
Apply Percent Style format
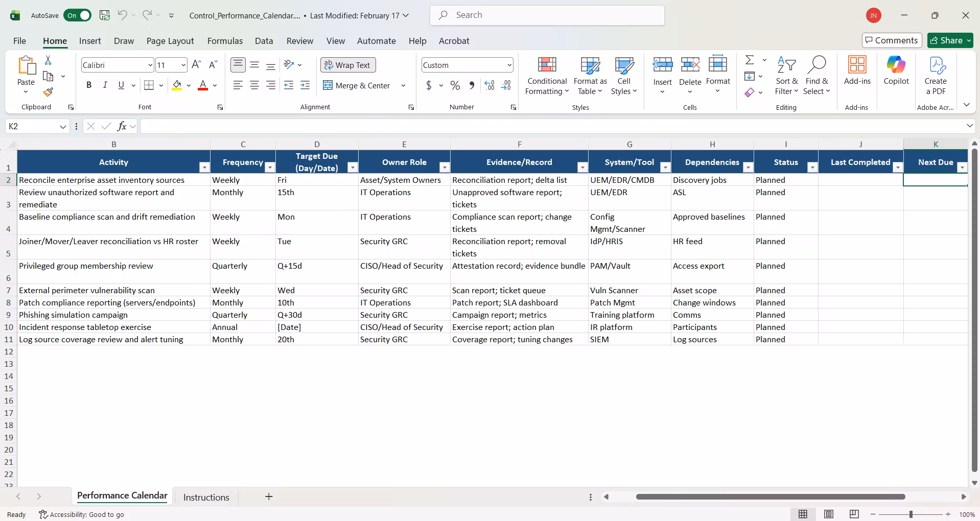click(455, 85)
